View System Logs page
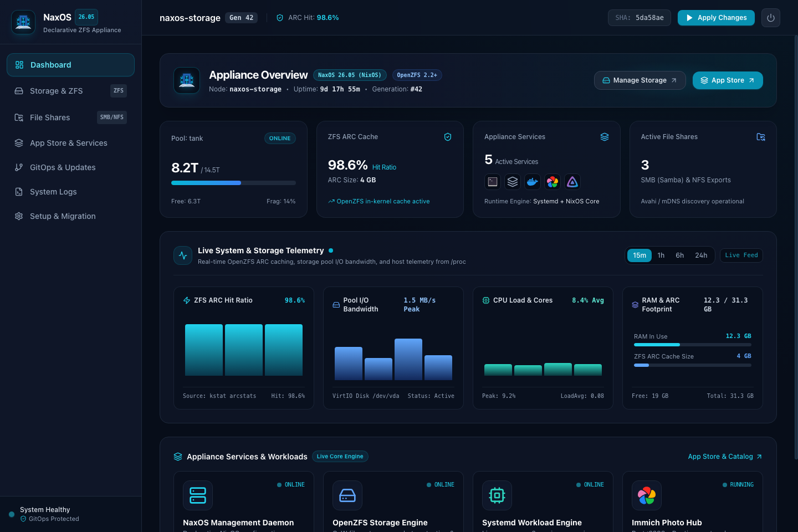Viewport: 798px width, 532px height. tap(70, 192)
